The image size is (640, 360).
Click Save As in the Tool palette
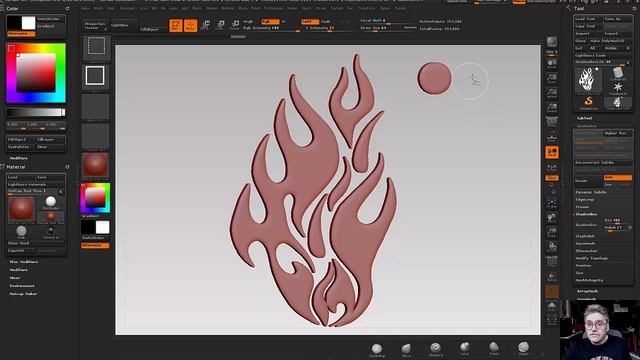[x=618, y=19]
